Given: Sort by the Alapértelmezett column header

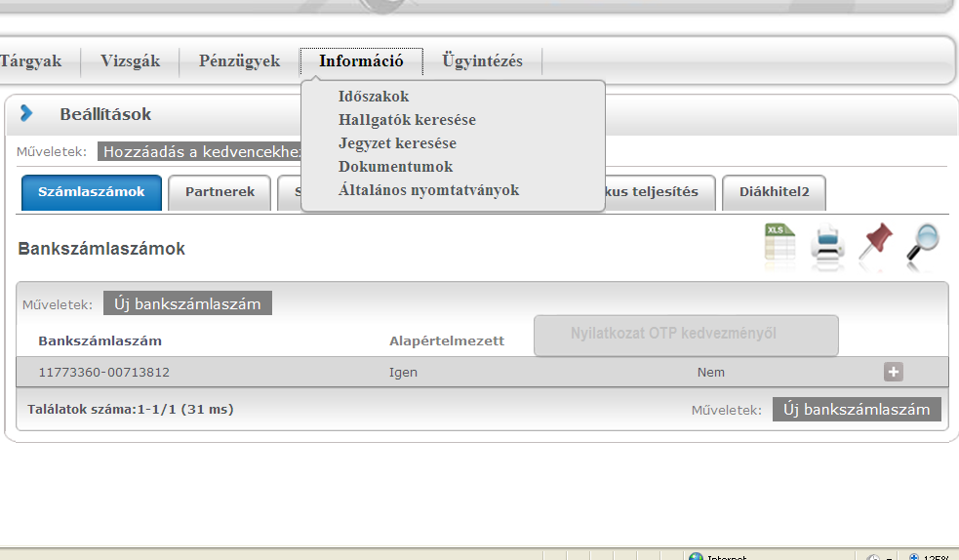Looking at the screenshot, I should [x=447, y=341].
